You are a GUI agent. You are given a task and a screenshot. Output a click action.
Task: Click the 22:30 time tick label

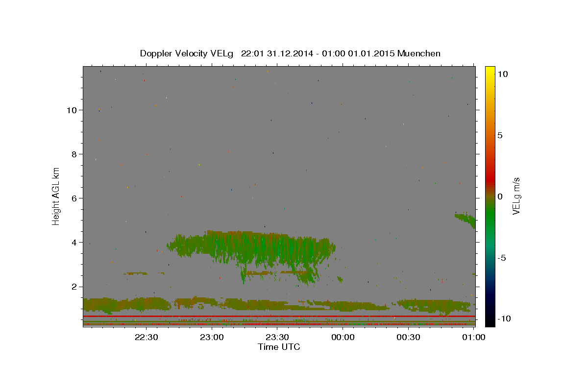[x=147, y=338]
